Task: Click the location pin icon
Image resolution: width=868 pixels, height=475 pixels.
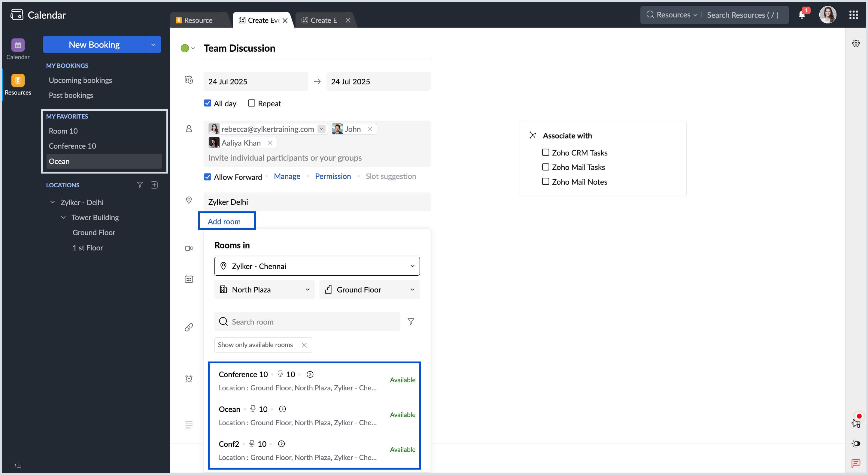Action: click(x=189, y=200)
